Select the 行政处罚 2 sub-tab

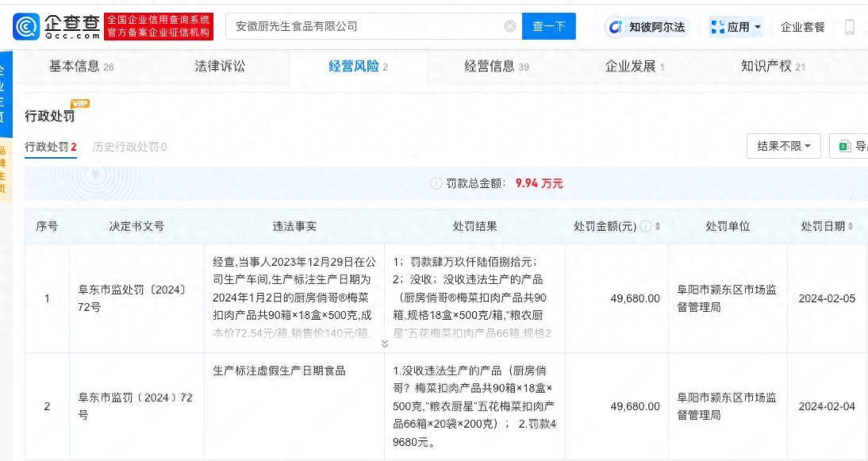pyautogui.click(x=50, y=147)
